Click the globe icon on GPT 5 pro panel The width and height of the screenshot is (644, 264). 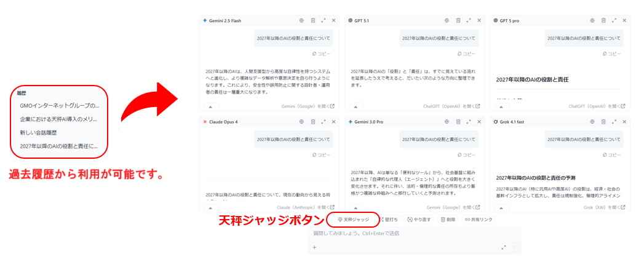592,20
